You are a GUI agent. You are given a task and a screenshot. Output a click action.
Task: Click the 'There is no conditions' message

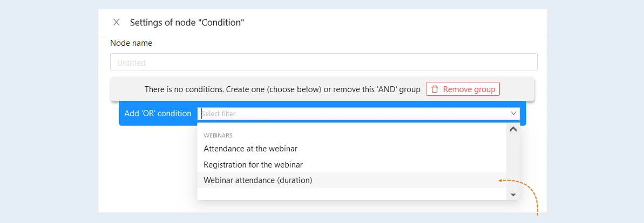pyautogui.click(x=282, y=89)
